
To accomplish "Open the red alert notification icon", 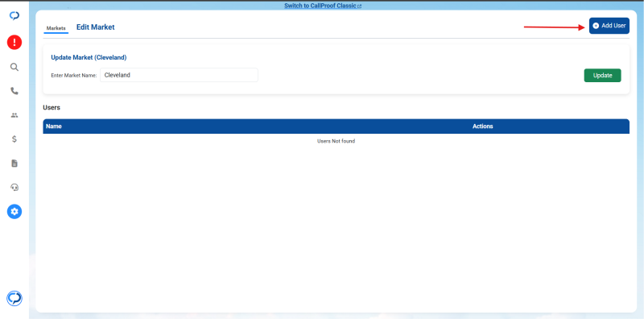I will pos(14,43).
